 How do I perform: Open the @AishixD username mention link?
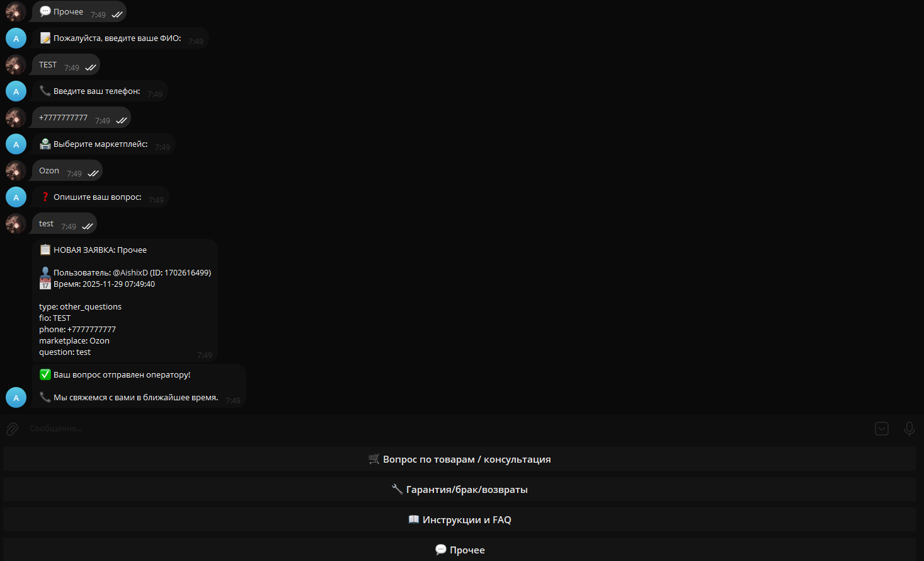pos(130,273)
